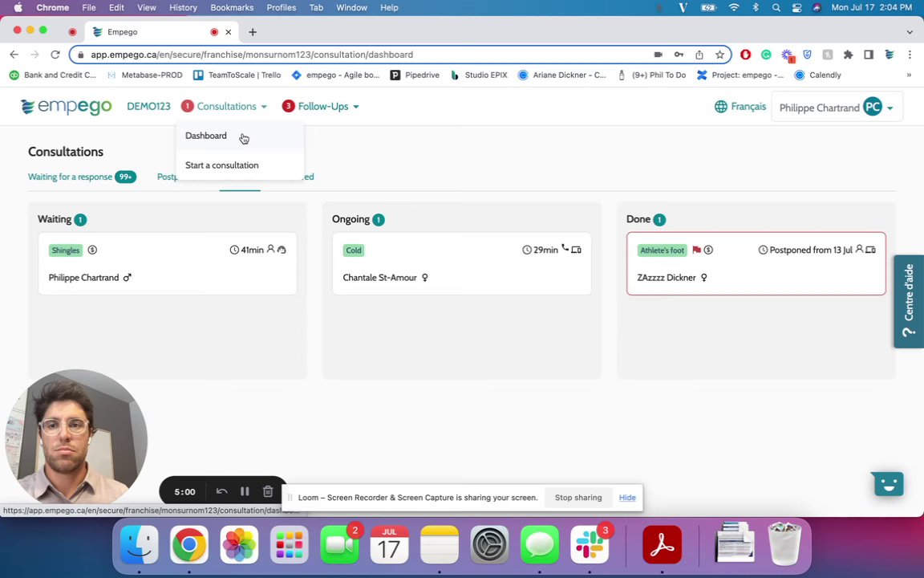Viewport: 924px width, 578px height.
Task: Click the dollar icon on Shingles card
Action: [x=92, y=250]
